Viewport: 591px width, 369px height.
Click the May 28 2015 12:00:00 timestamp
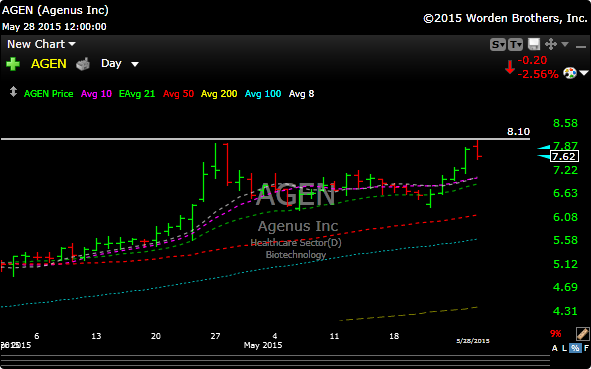(x=54, y=27)
